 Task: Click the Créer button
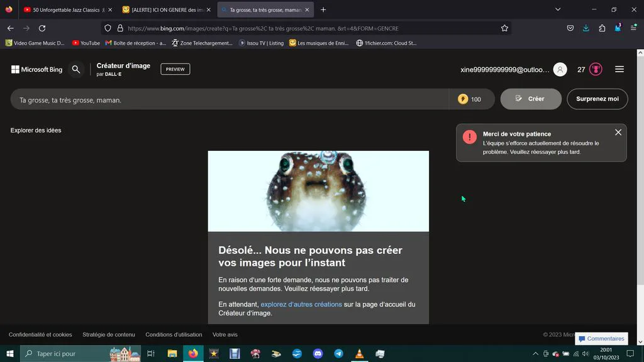531,99
